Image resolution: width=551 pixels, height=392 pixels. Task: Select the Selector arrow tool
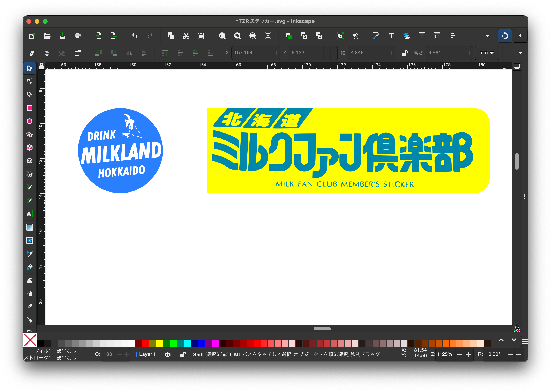pos(30,68)
